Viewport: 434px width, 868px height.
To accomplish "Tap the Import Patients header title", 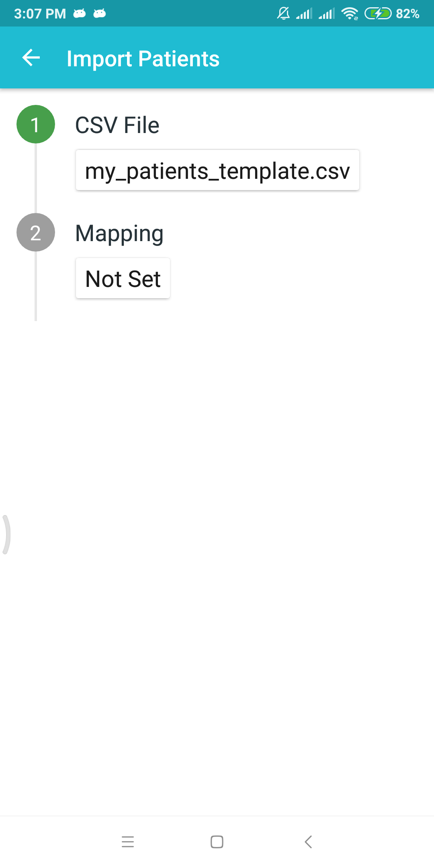I will click(x=143, y=59).
